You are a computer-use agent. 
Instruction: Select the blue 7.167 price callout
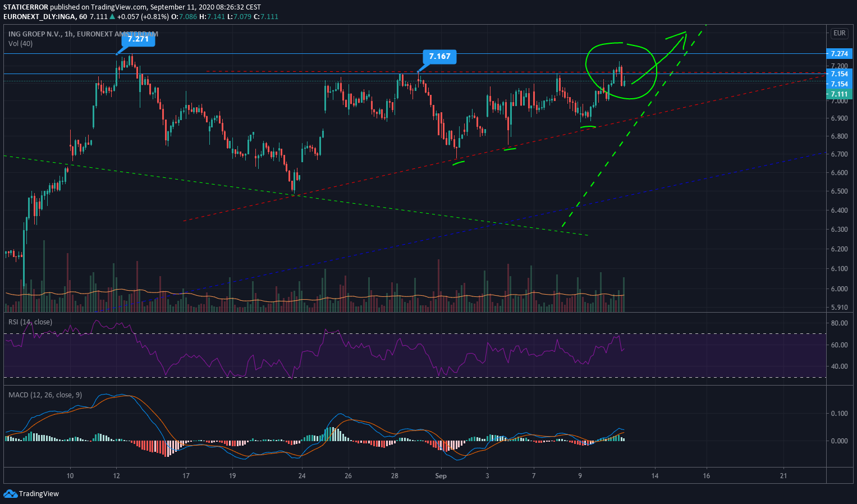coord(439,56)
